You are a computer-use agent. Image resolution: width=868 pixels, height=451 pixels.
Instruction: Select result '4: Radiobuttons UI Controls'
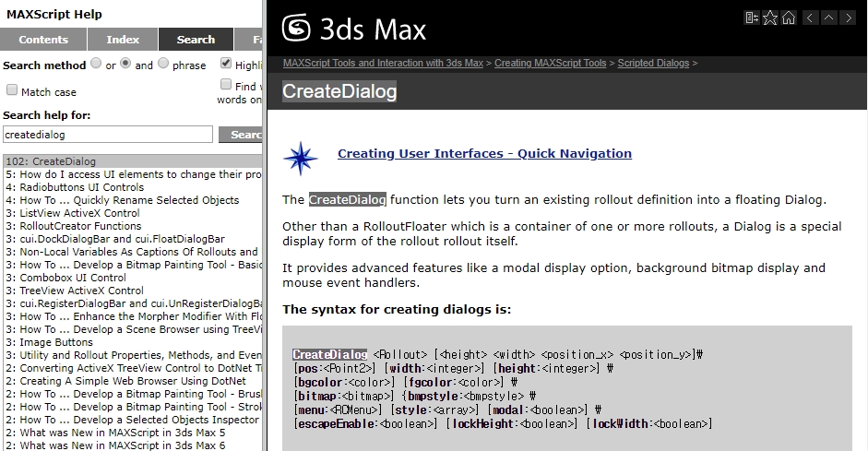pos(133,187)
